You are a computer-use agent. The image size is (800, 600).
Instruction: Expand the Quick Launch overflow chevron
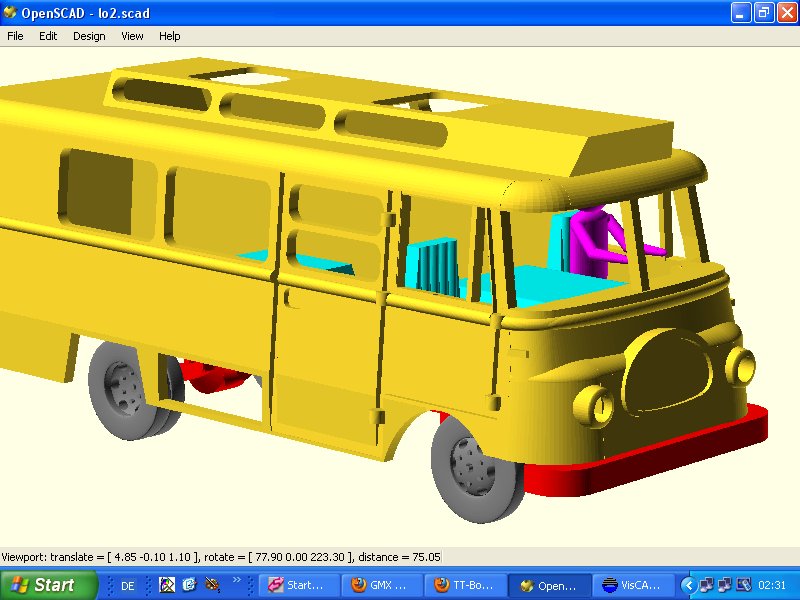[237, 580]
